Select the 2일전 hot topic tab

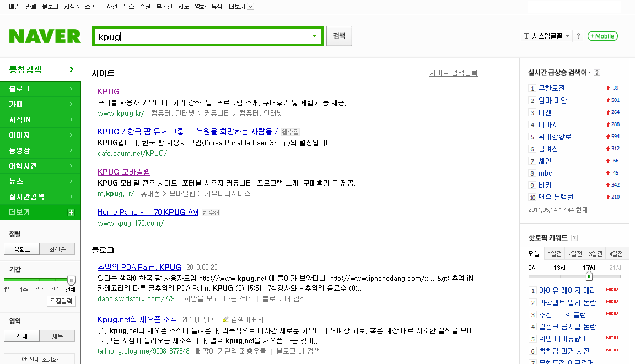pyautogui.click(x=575, y=254)
